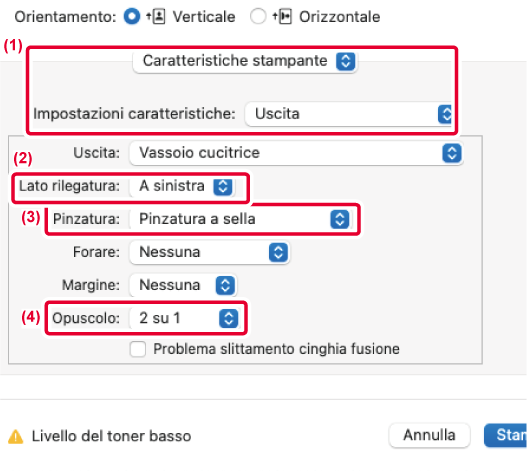Viewport: 527px width, 471px height.
Task: Click the Livello del toner basso message
Action: [111, 436]
